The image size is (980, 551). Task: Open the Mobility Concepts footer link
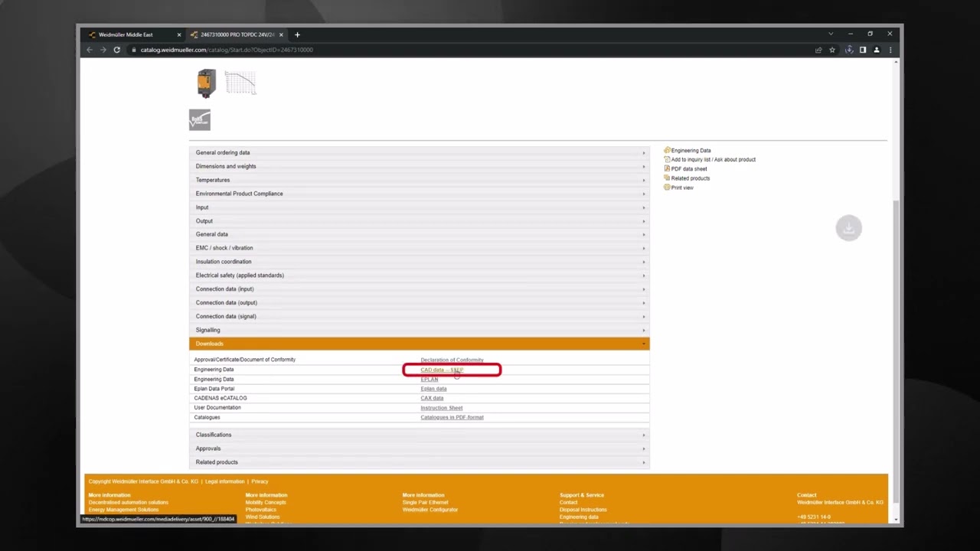pos(266,502)
